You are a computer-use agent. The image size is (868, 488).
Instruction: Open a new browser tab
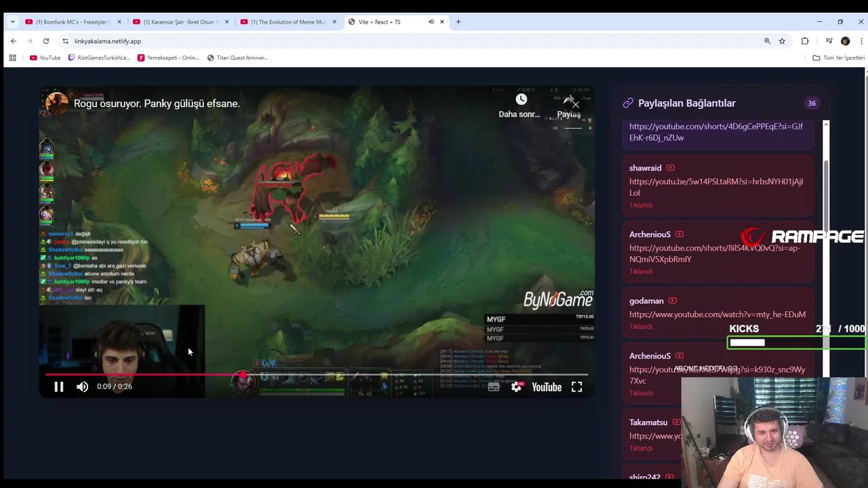click(x=458, y=22)
